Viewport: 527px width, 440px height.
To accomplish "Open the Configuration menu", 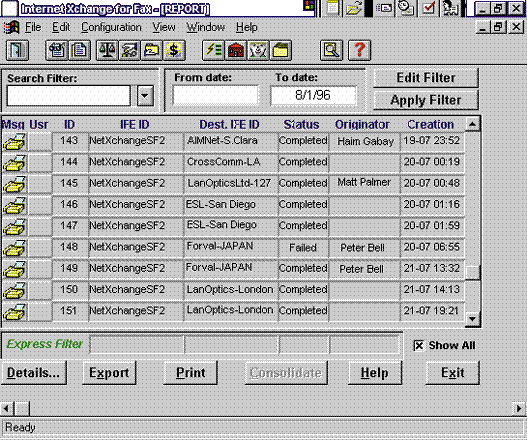I will [x=111, y=27].
